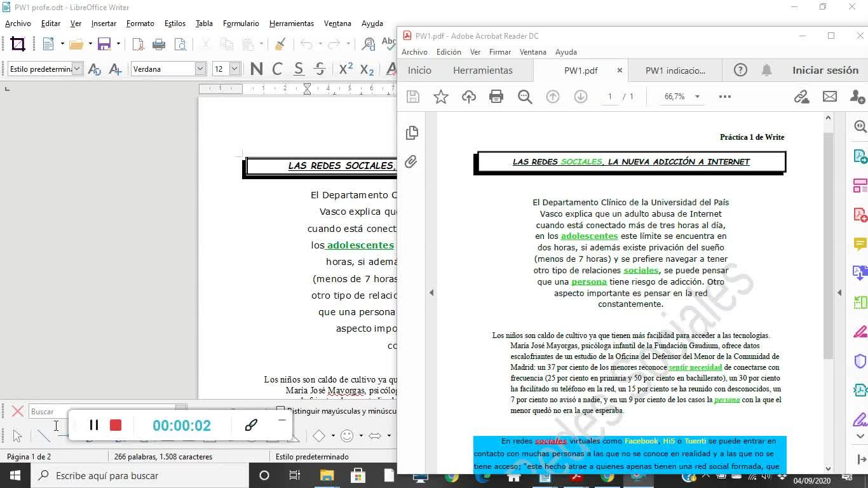Switch to the 'PW1 indicacio...' tab in Acrobat

[x=675, y=71]
